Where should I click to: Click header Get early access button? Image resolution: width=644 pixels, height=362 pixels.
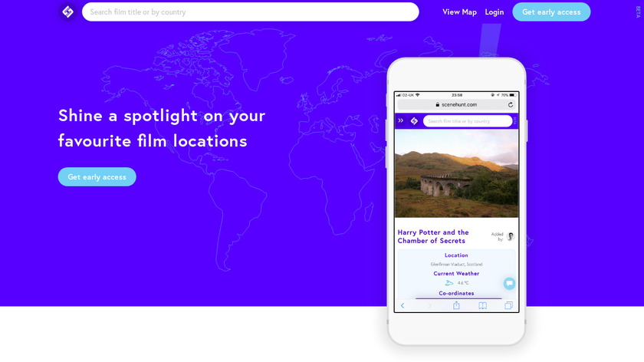(x=551, y=12)
